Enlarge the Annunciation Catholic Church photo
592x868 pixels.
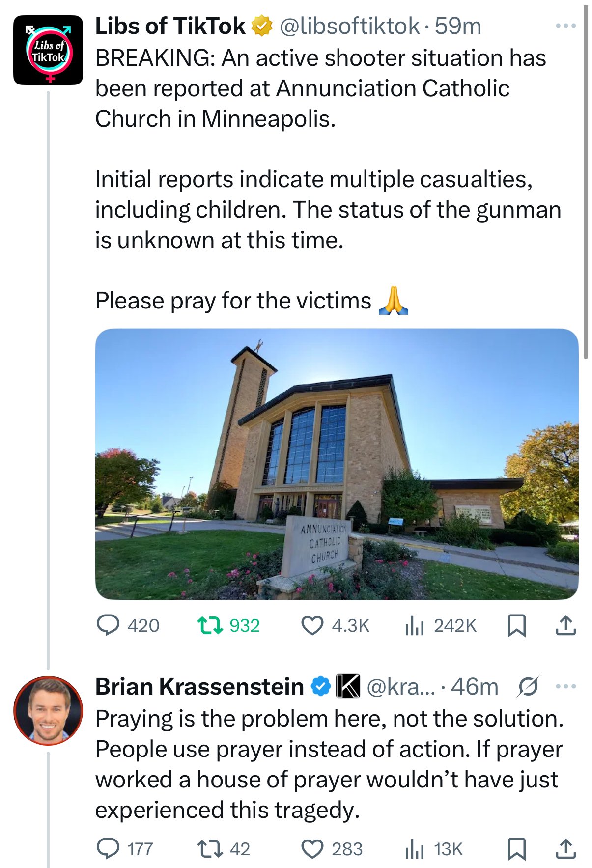(337, 464)
